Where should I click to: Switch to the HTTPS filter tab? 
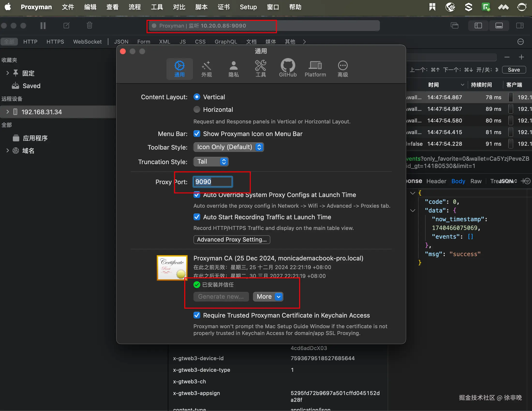[55, 42]
